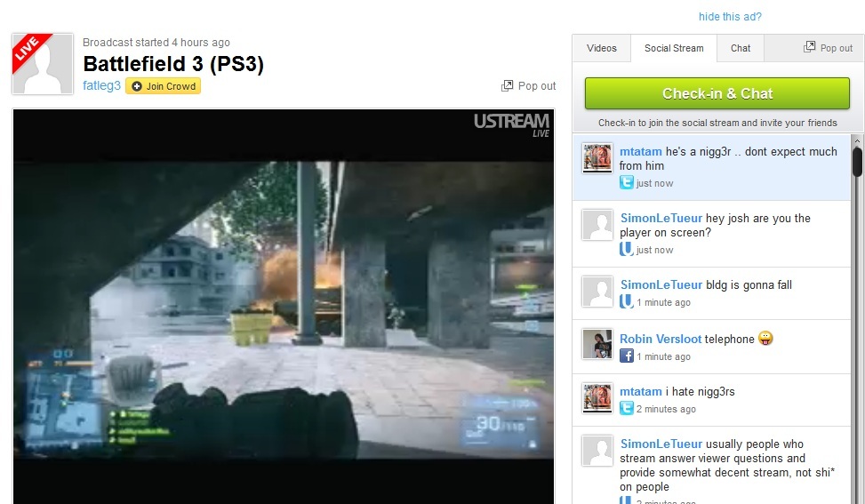Click SimonLeTueur's name on the stream-quality comment

pos(661,444)
